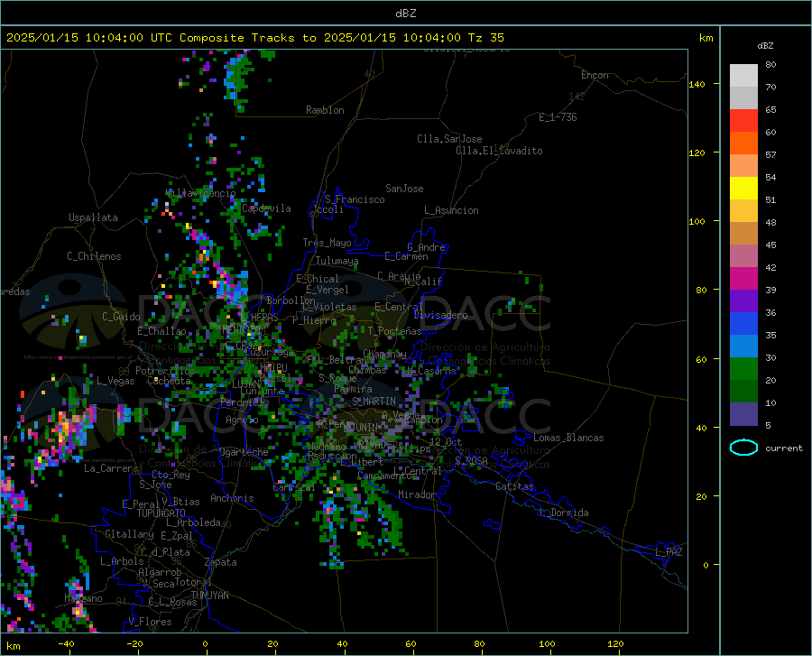Click the L_Dormida map label
Viewport: 812px width, 656px height.
[563, 513]
